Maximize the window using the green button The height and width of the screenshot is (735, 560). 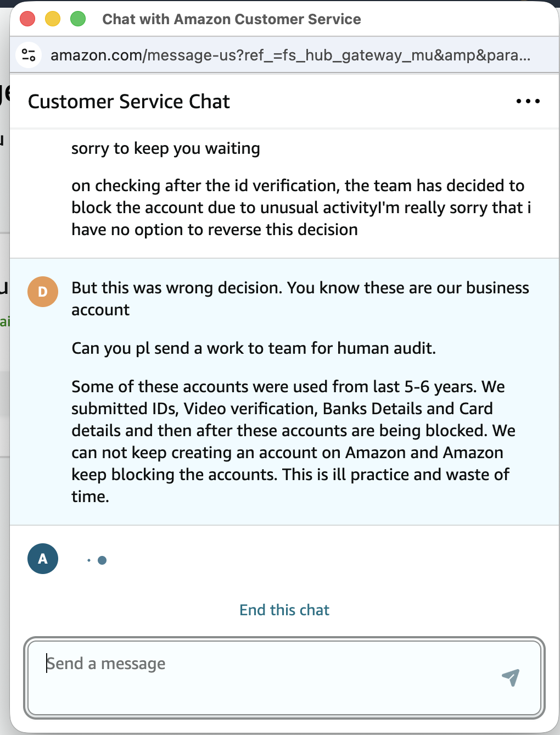tap(78, 19)
